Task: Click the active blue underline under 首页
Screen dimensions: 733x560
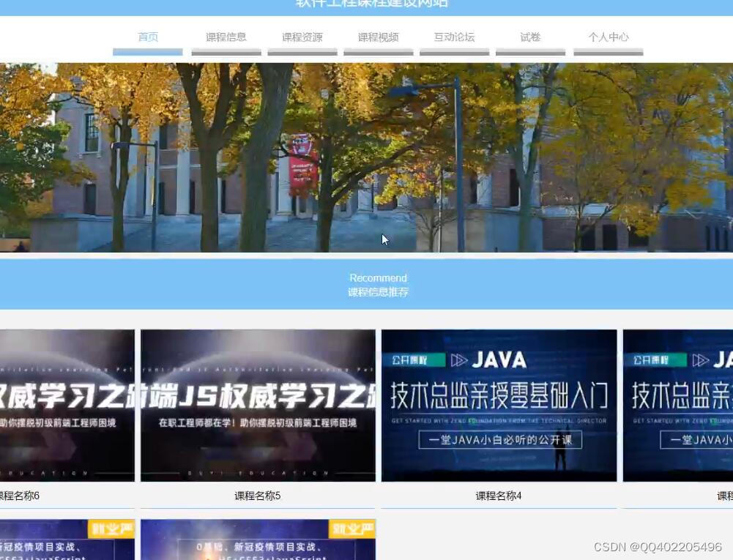Action: [148, 51]
